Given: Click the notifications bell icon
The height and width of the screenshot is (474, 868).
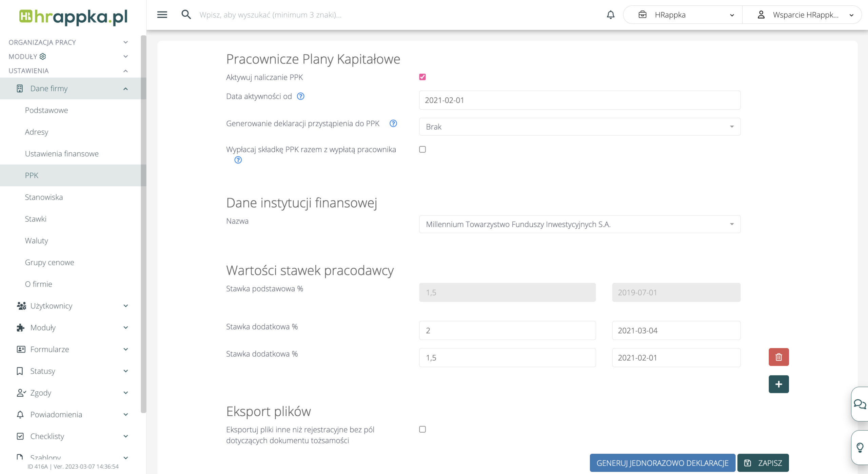Looking at the screenshot, I should pyautogui.click(x=610, y=15).
